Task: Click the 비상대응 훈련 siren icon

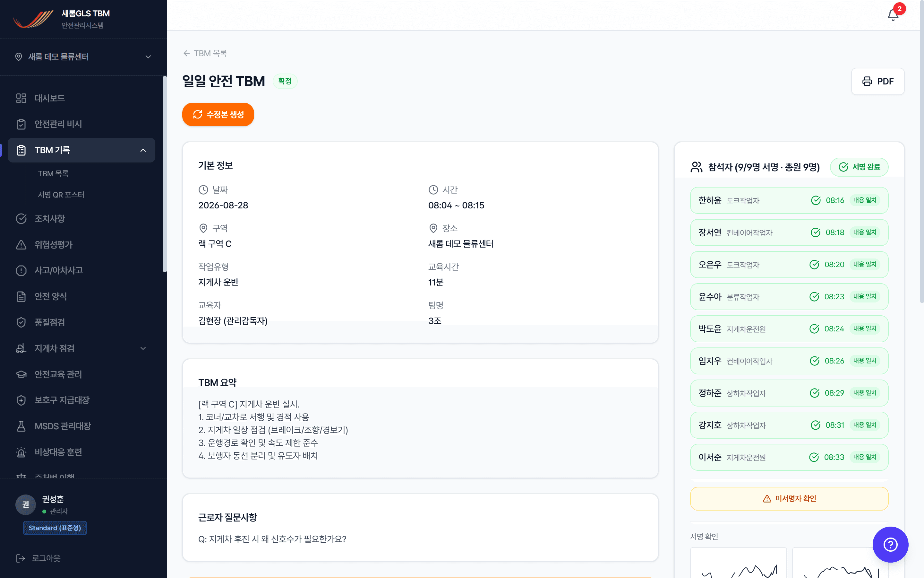Action: [x=21, y=452]
